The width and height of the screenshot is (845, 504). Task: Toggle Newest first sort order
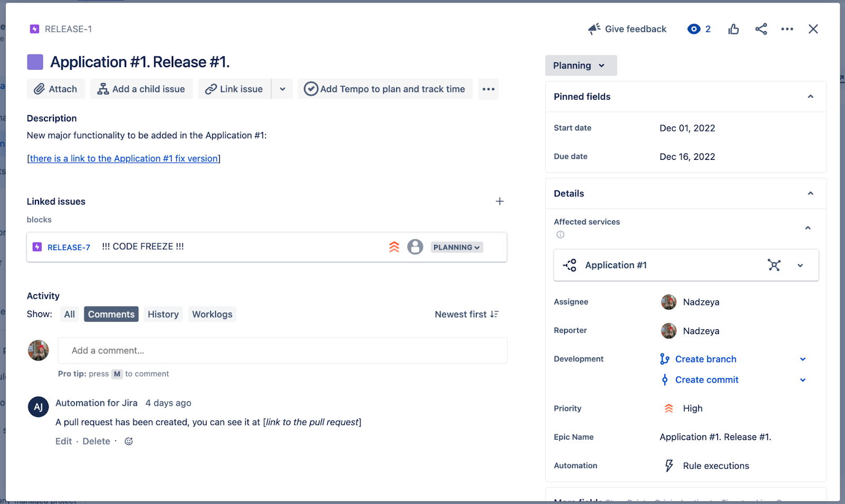click(467, 314)
